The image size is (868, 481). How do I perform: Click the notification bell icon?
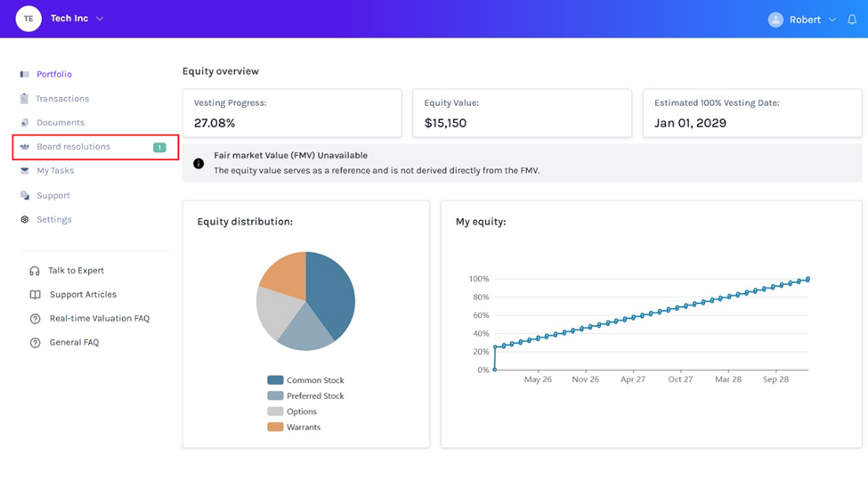pyautogui.click(x=852, y=20)
